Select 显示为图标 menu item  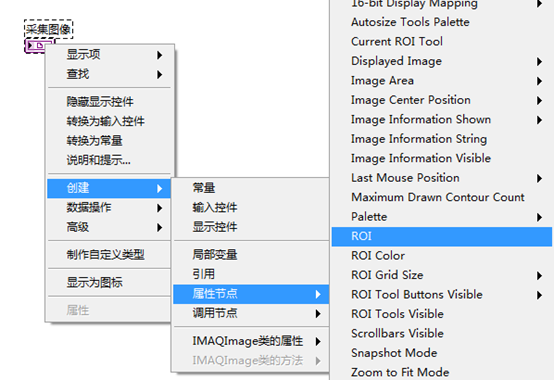coord(110,282)
